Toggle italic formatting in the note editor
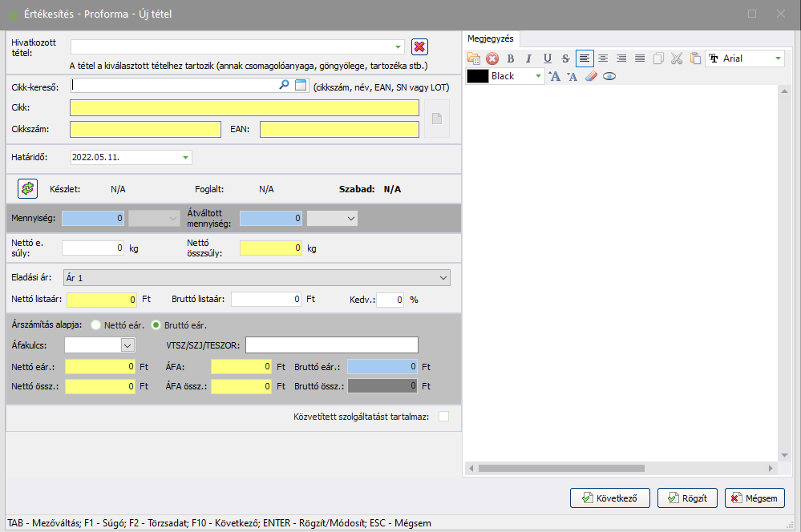The height and width of the screenshot is (532, 801). coord(528,58)
